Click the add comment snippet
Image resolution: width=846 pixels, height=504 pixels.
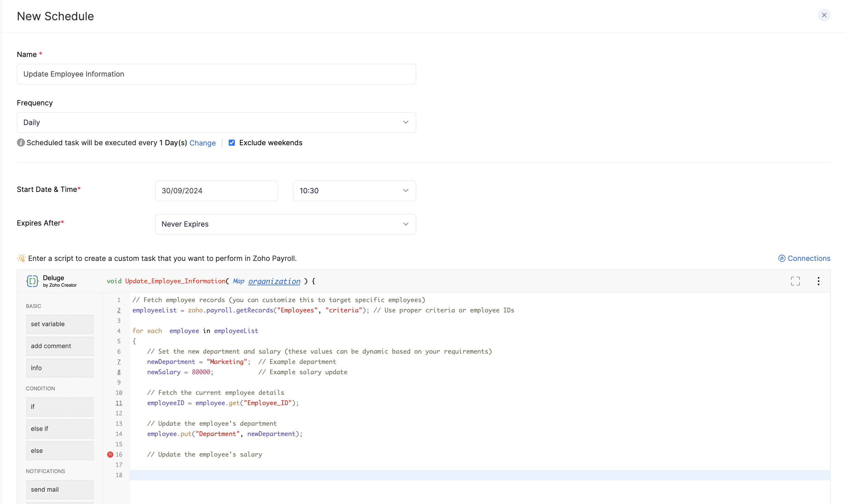(x=59, y=346)
